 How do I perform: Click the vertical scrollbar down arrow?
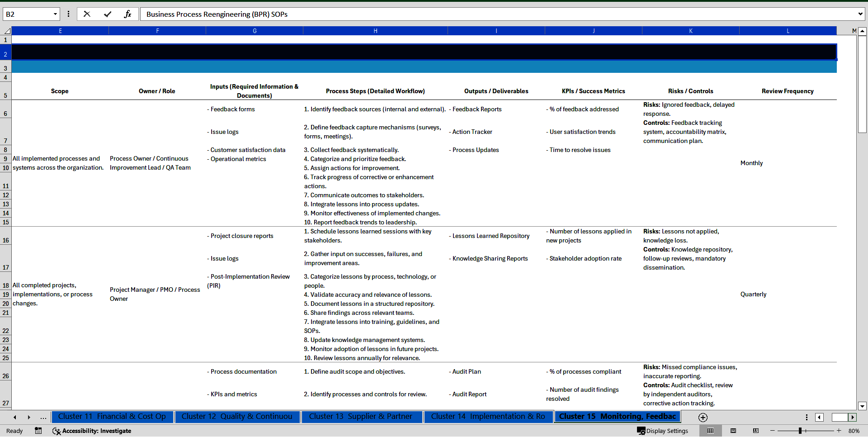tap(863, 406)
